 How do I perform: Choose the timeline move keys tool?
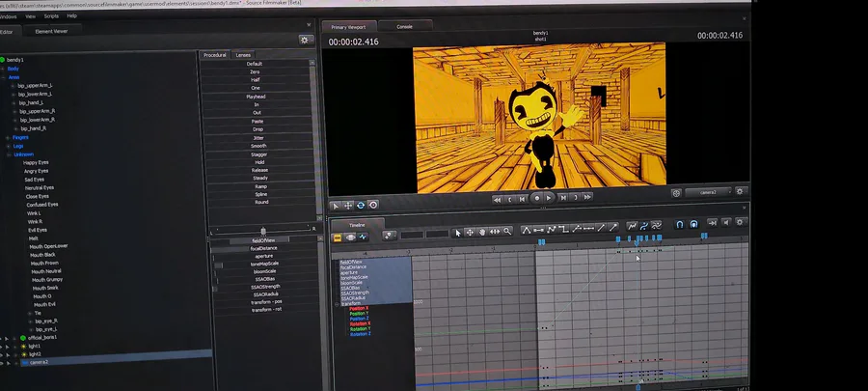coord(470,232)
